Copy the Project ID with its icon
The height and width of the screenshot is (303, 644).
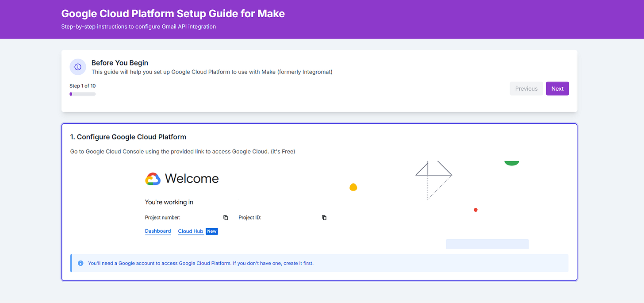coord(324,218)
